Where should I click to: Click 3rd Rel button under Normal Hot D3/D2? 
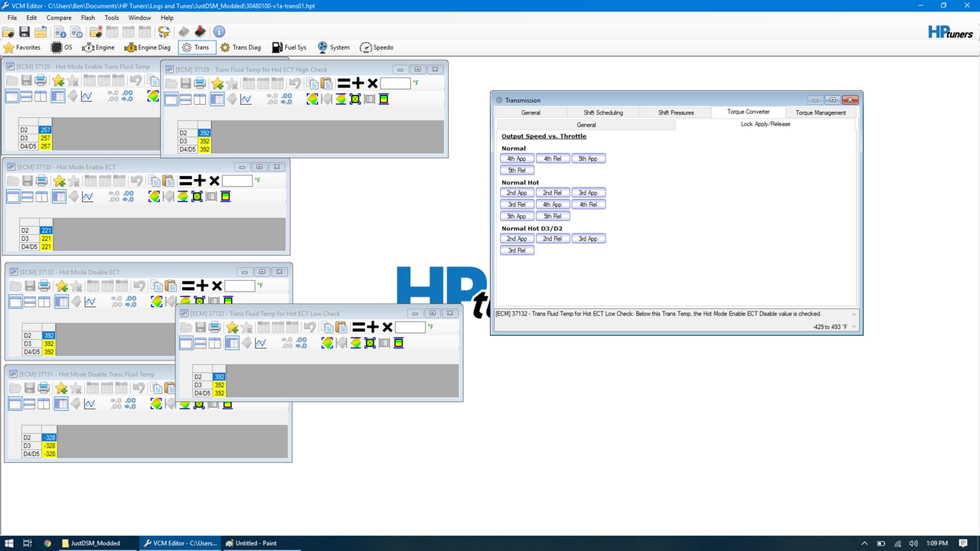(x=517, y=250)
